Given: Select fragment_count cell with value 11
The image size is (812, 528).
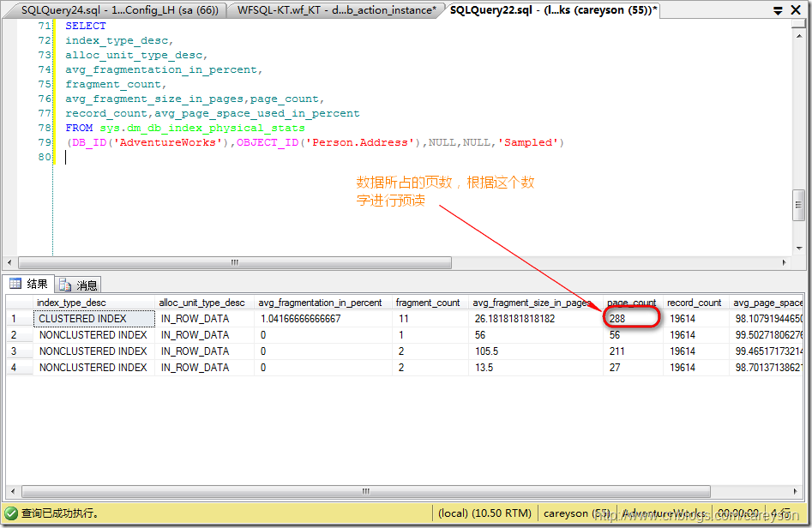Looking at the screenshot, I should tap(430, 319).
